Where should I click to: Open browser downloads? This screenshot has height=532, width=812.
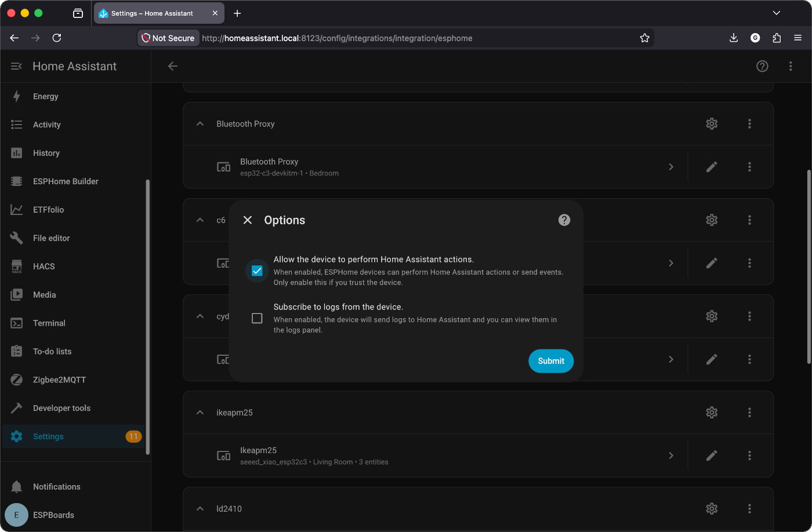click(x=734, y=38)
